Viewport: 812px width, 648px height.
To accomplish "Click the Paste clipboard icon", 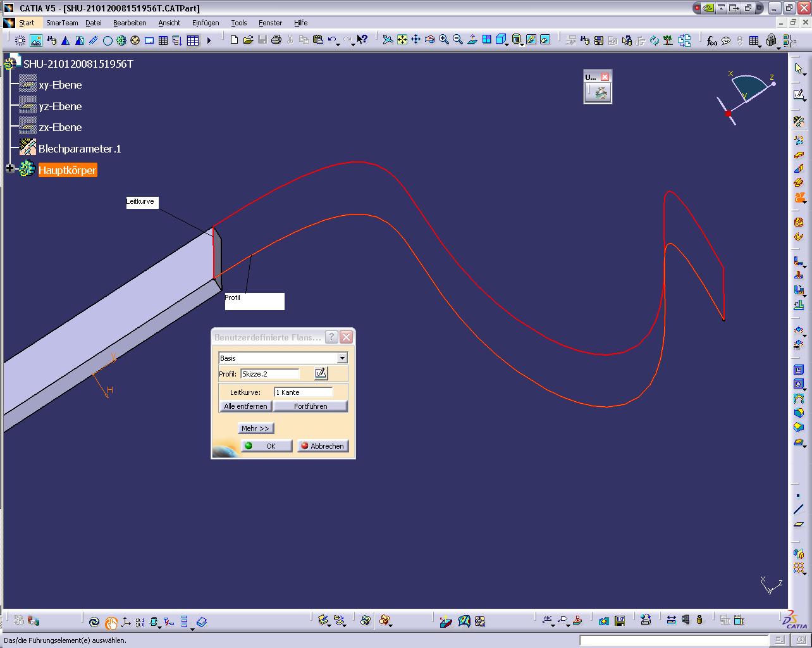I will point(318,40).
